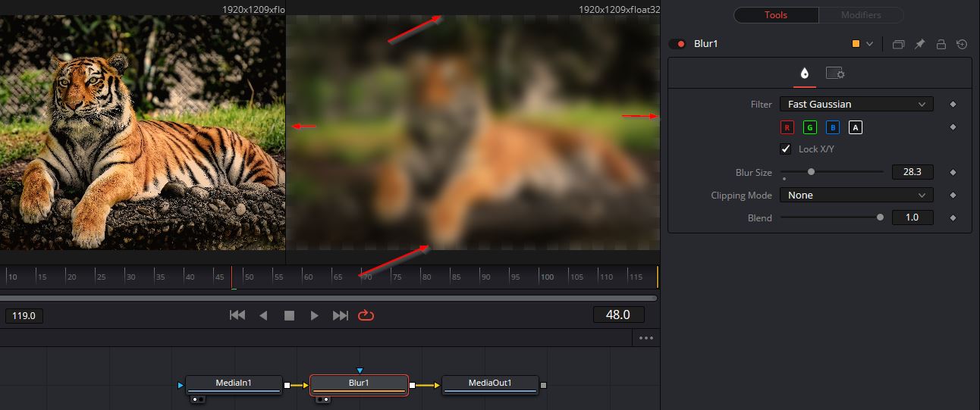Open the Blur1 Settings tab with gear icon
This screenshot has width=980, height=410.
coord(835,74)
